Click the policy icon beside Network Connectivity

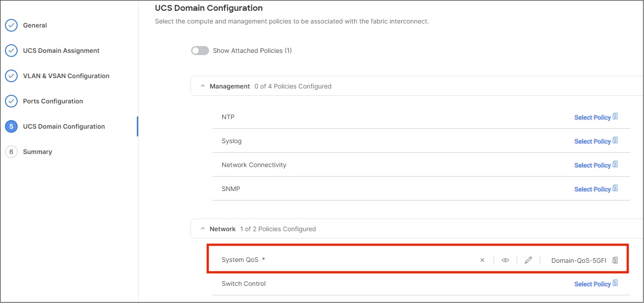615,164
